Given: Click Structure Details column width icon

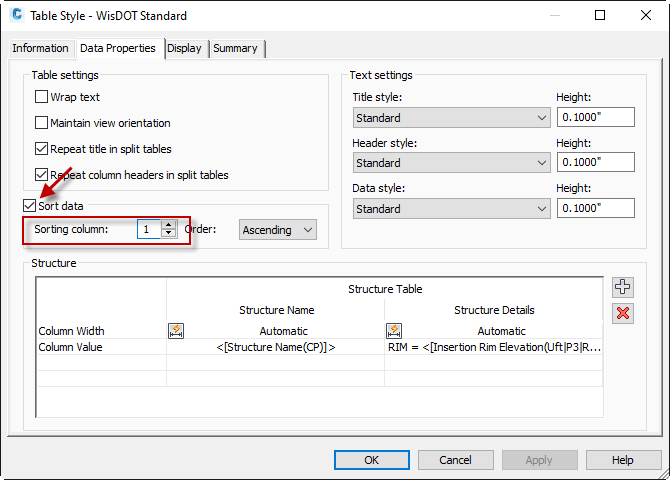Looking at the screenshot, I should point(394,331).
